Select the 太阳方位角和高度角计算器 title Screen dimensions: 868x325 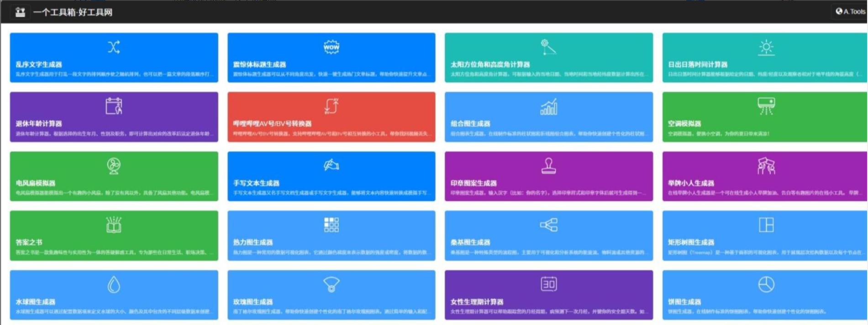[490, 64]
